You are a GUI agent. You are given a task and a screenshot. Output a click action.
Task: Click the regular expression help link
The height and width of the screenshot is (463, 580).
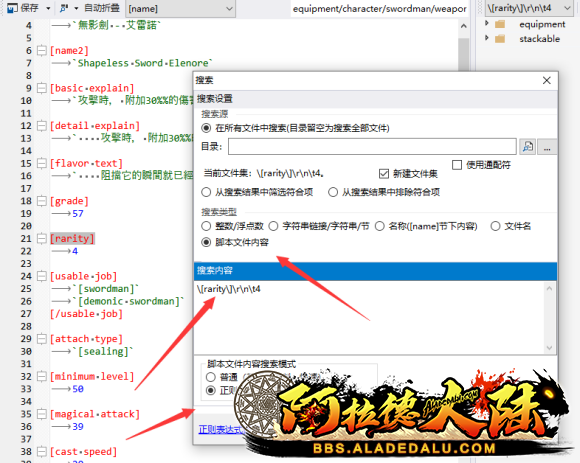[x=221, y=429]
